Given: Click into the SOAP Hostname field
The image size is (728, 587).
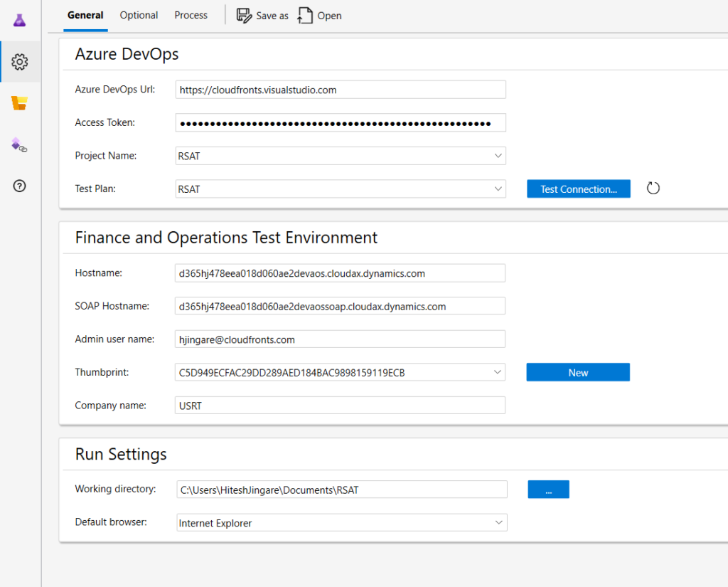Looking at the screenshot, I should [340, 306].
